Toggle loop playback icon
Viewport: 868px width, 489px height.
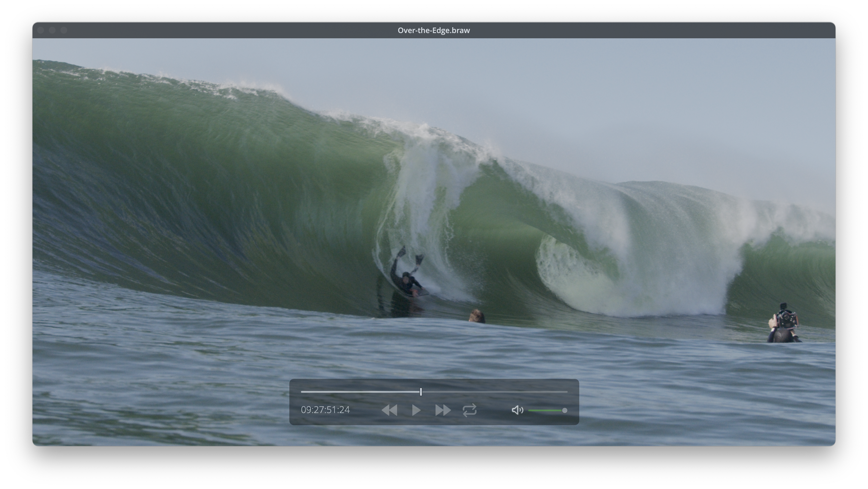coord(469,410)
